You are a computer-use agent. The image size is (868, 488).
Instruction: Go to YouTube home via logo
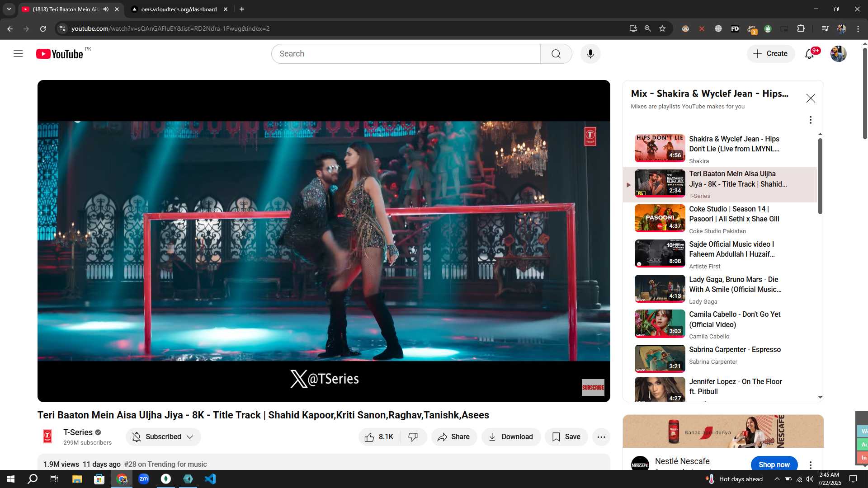(x=60, y=54)
